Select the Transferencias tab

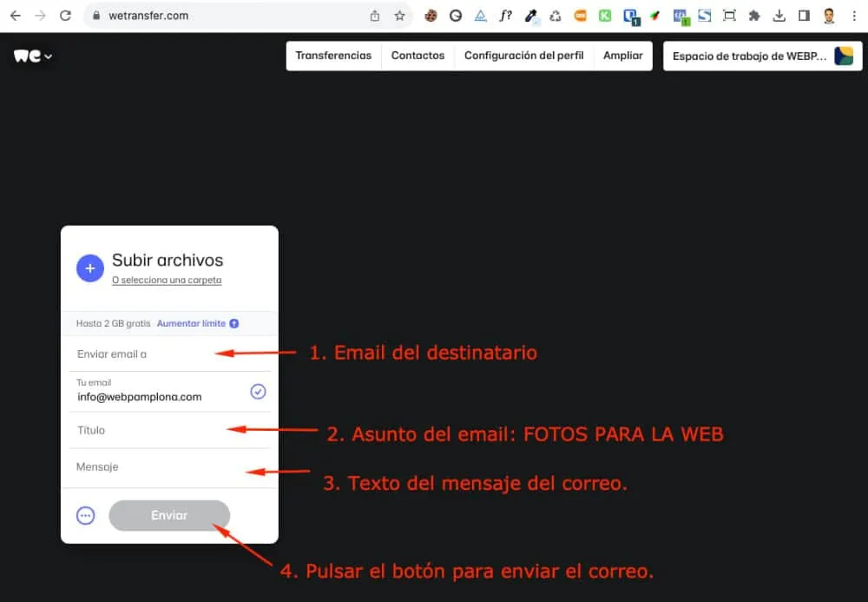[x=333, y=55]
